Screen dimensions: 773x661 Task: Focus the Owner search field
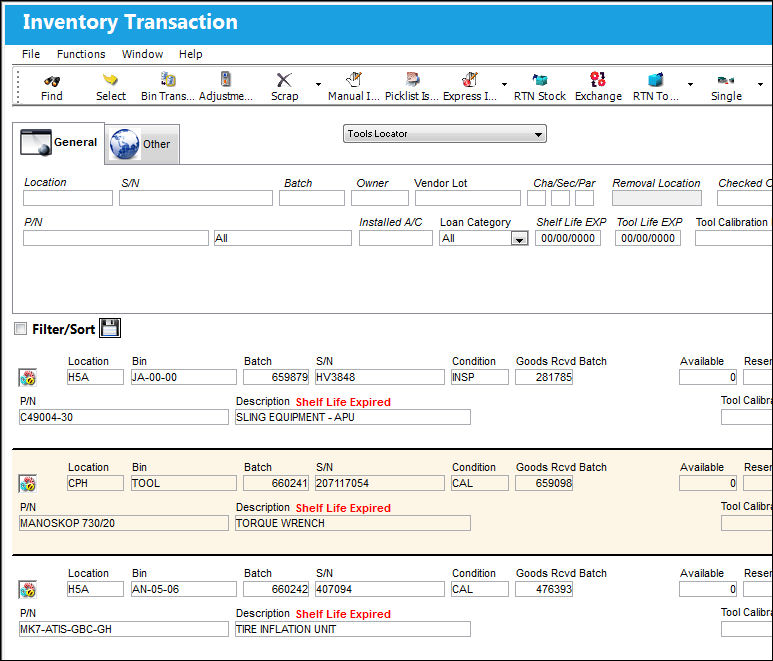tap(380, 198)
